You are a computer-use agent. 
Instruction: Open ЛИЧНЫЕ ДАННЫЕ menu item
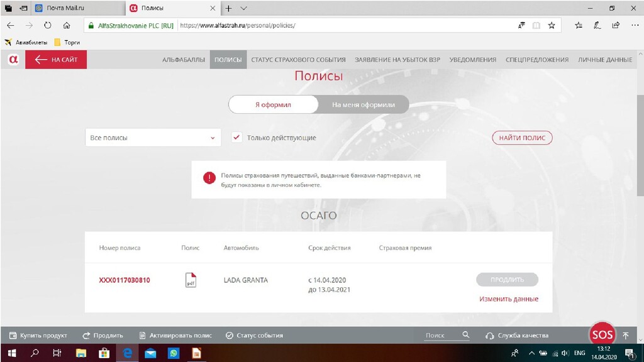(606, 60)
